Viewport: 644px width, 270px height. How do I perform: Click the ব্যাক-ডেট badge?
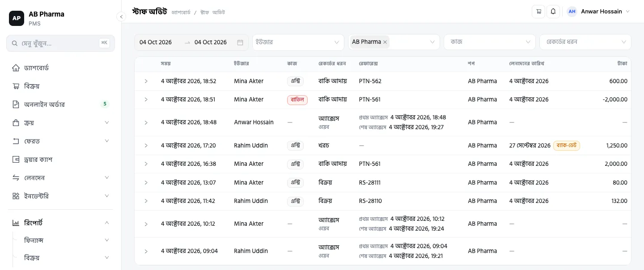tap(567, 146)
